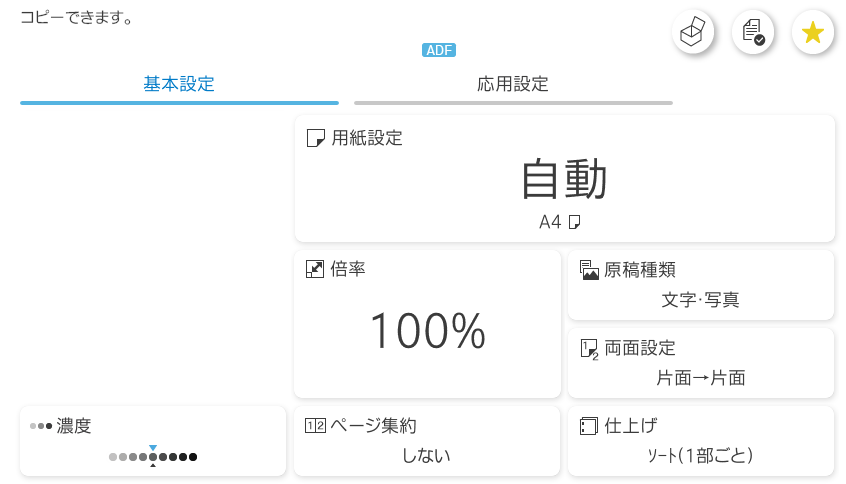
Task: Switch to the 基本設定 tab
Action: 179,85
